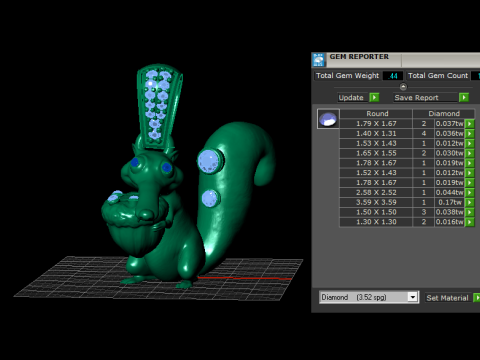The height and width of the screenshot is (360, 480).
Task: Click the Update button
Action: click(x=353, y=97)
